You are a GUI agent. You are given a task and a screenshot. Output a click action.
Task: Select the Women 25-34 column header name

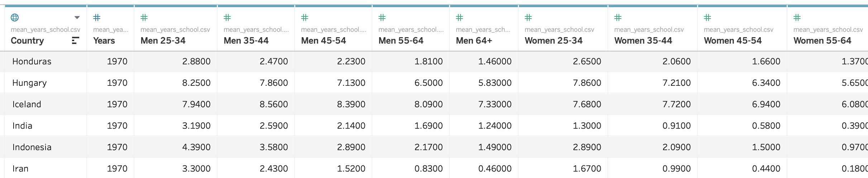pyautogui.click(x=554, y=41)
